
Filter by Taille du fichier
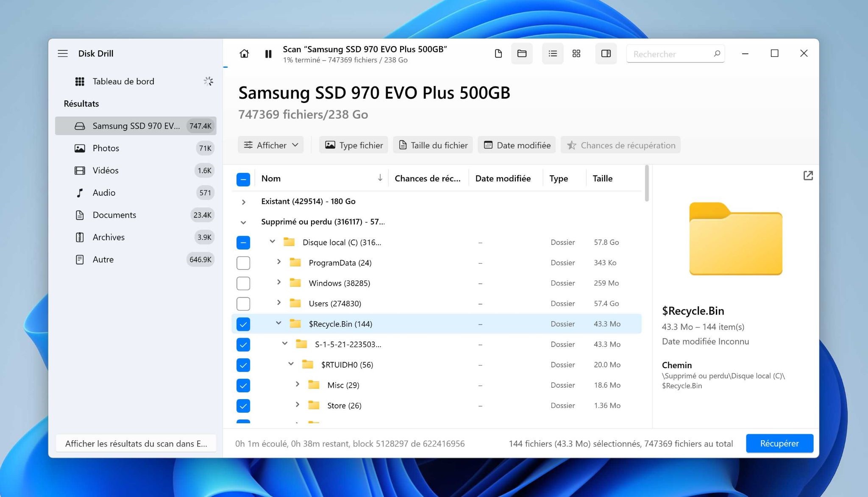433,145
